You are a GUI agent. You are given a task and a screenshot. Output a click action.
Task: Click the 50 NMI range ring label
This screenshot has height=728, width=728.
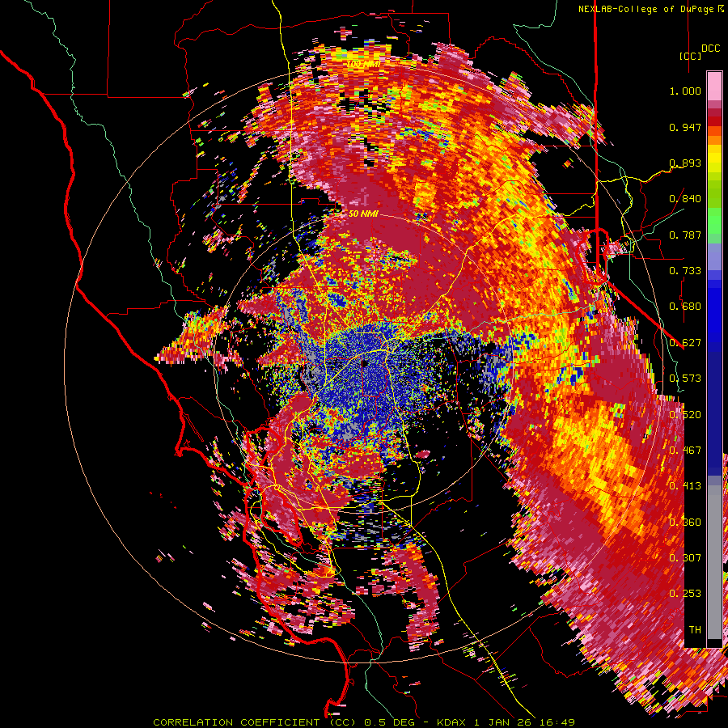click(x=363, y=214)
